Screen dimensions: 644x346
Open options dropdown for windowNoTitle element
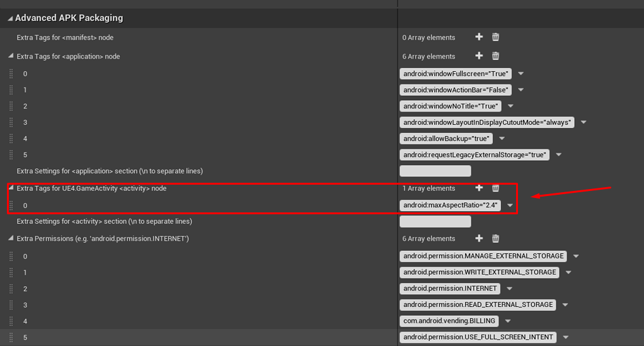pyautogui.click(x=510, y=106)
